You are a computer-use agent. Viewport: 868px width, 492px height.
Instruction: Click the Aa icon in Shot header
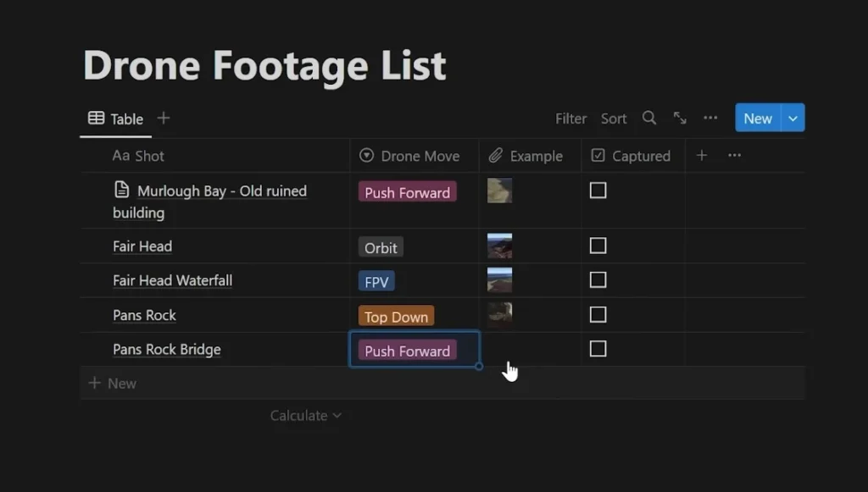pos(120,155)
